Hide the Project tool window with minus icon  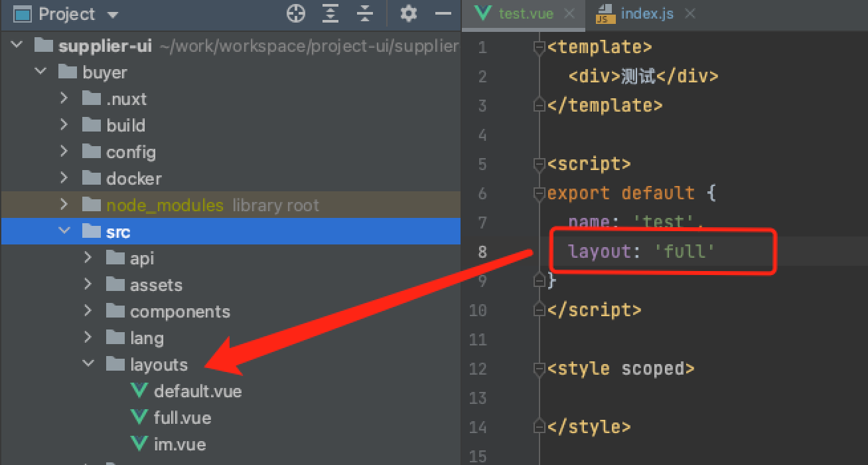pyautogui.click(x=443, y=13)
